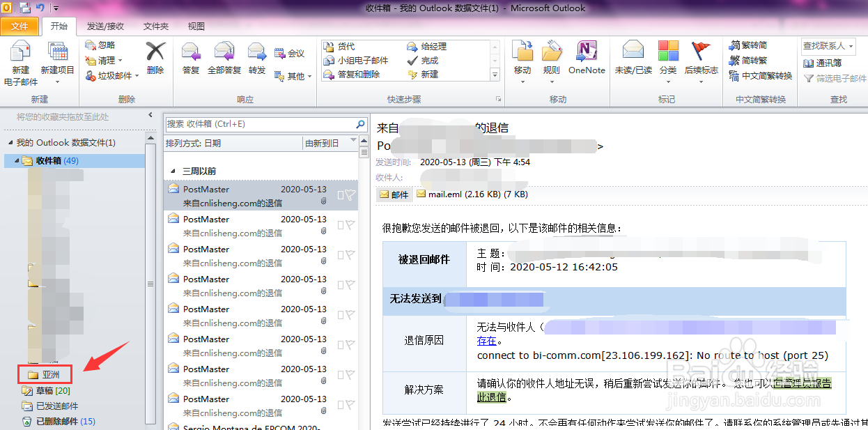Switch to the View (视图) tab

tap(196, 26)
